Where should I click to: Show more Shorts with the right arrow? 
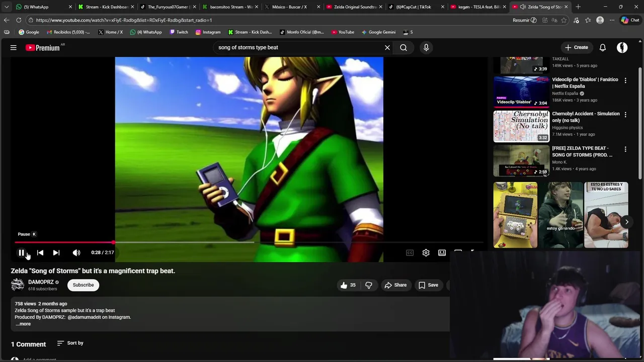627,222
